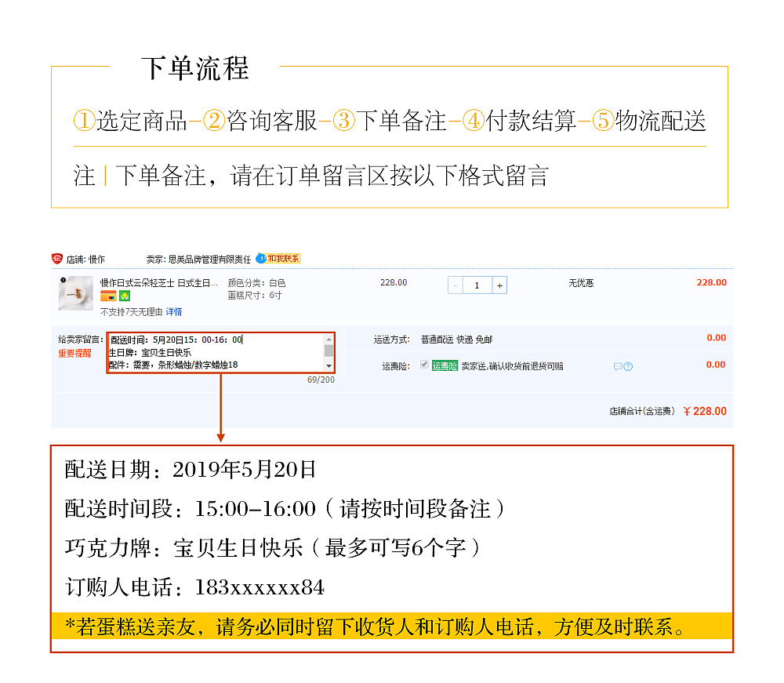This screenshot has height=683, width=784.
Task: Click the 订购人电话: 183xxxxxx84 line
Action: (x=194, y=587)
